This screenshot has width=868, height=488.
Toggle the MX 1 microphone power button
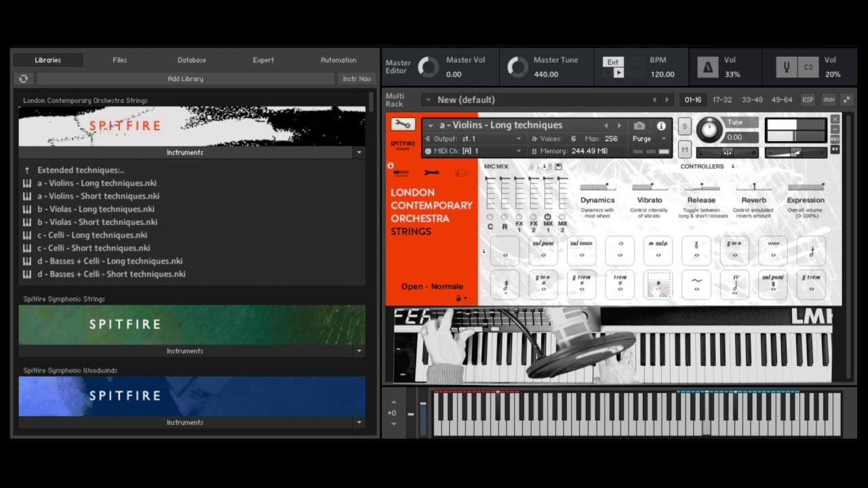(547, 217)
